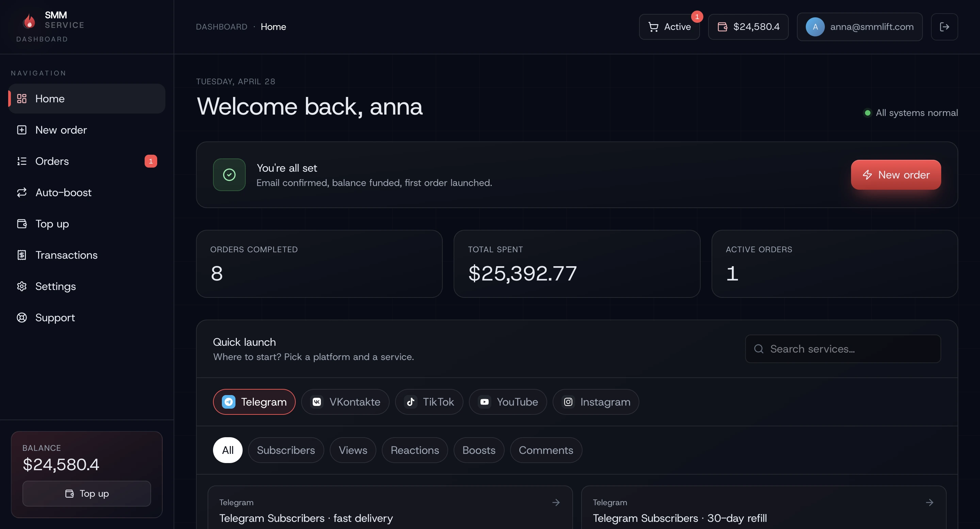Viewport: 980px width, 529px height.
Task: Select the Instagram platform tab
Action: tap(596, 402)
